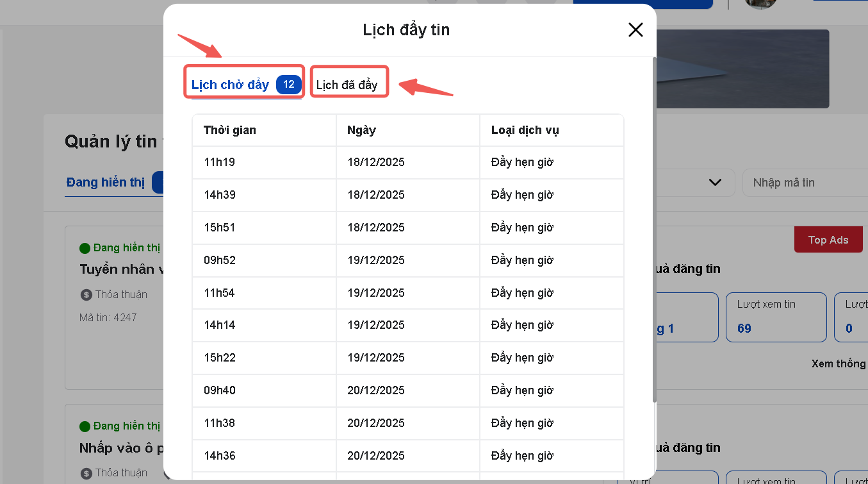Image resolution: width=868 pixels, height=484 pixels.
Task: Click the Thời gian column header
Action: coord(230,130)
